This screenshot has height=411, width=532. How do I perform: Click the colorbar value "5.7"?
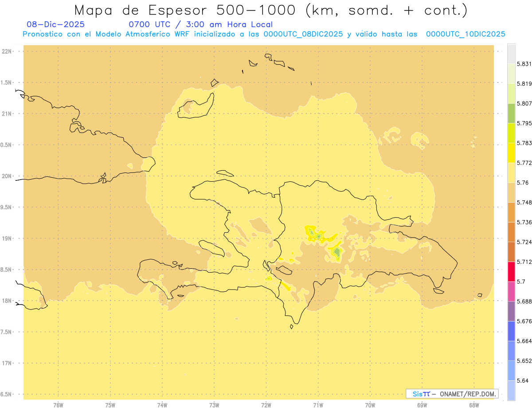(x=521, y=282)
